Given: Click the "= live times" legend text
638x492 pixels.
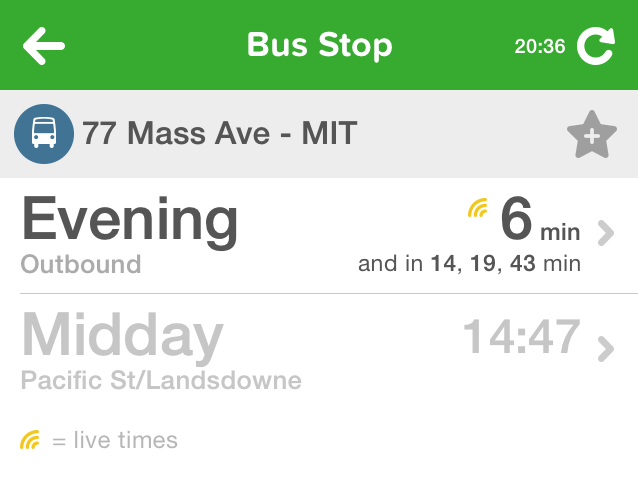Looking at the screenshot, I should [x=114, y=440].
